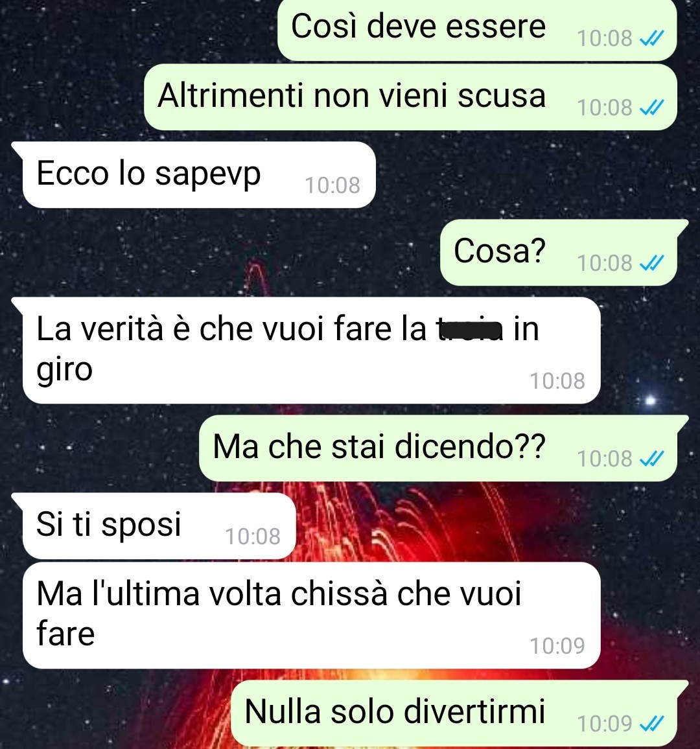Tap the read checkmarks on 'Cosa?' message
Viewport: 700px width, 749px height.
[x=651, y=262]
